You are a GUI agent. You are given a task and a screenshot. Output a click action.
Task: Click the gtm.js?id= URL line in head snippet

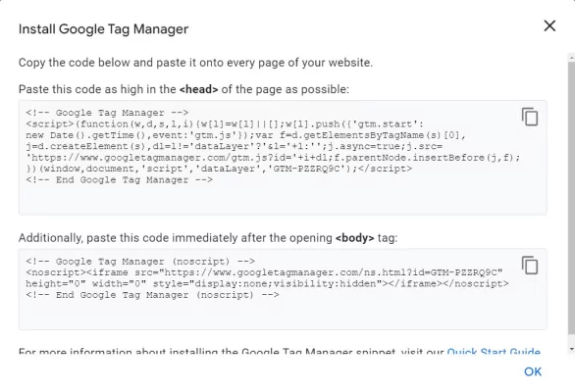(x=273, y=158)
